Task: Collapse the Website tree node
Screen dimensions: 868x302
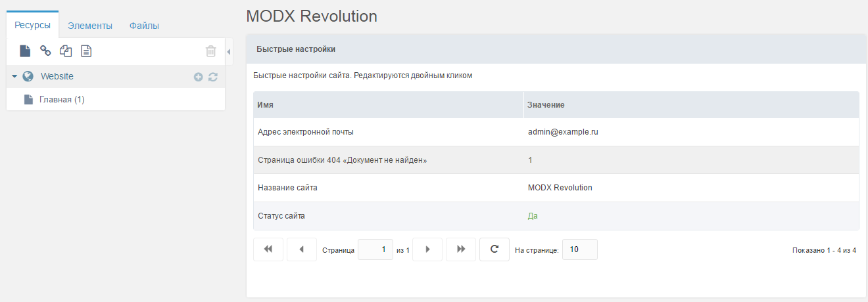Action: 14,76
